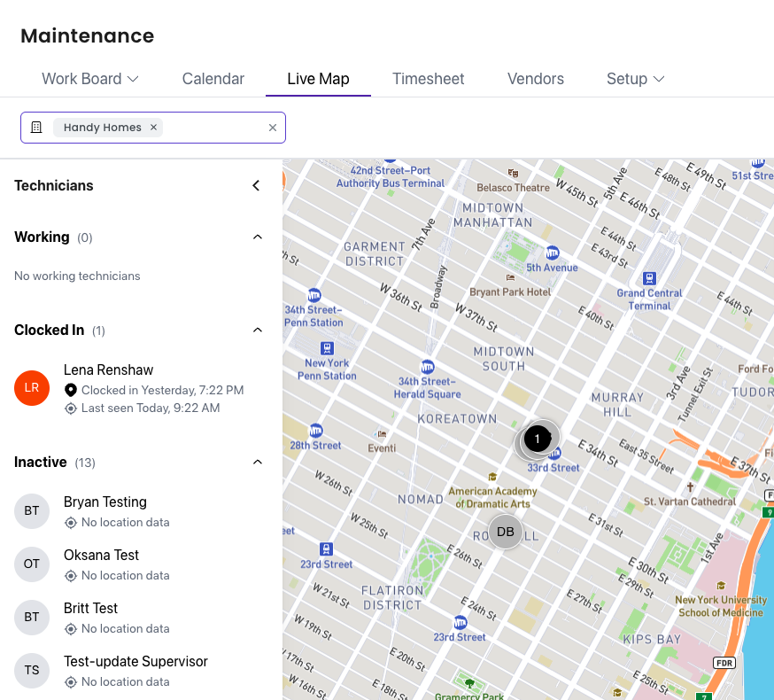Select the TS avatar for Test-update Supervisor
The width and height of the screenshot is (774, 700).
tap(32, 671)
